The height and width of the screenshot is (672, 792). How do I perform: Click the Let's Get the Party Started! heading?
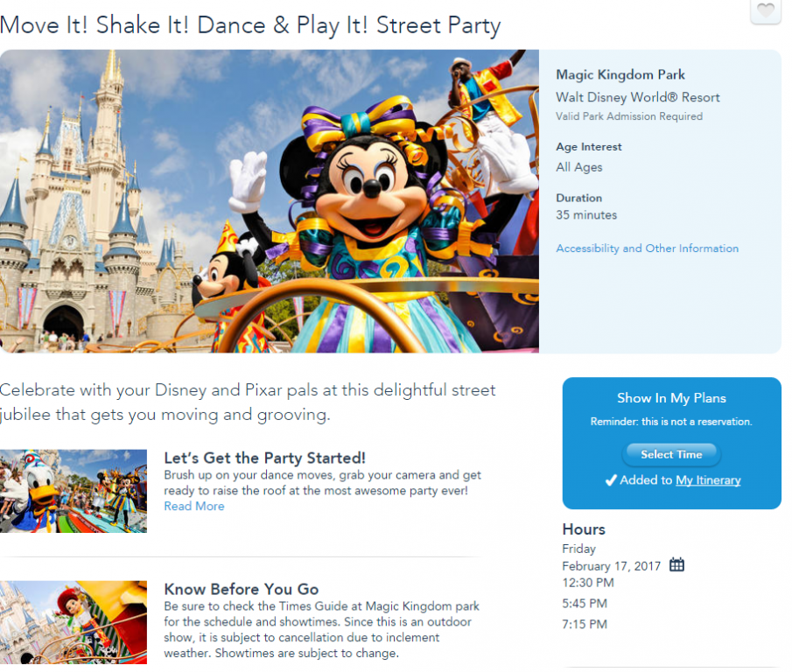point(264,458)
